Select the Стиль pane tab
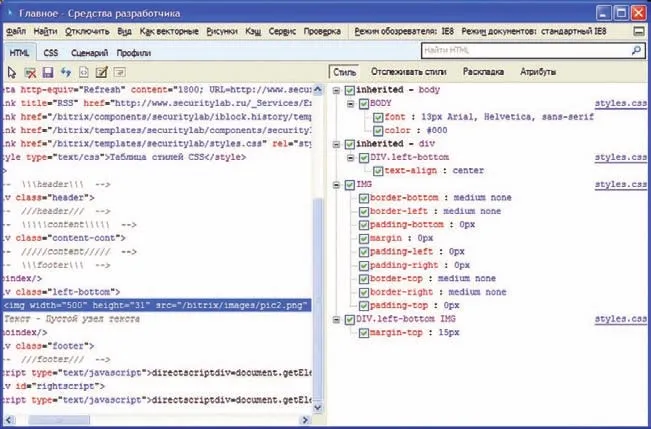Screen dimensions: 651x429 tap(344, 72)
